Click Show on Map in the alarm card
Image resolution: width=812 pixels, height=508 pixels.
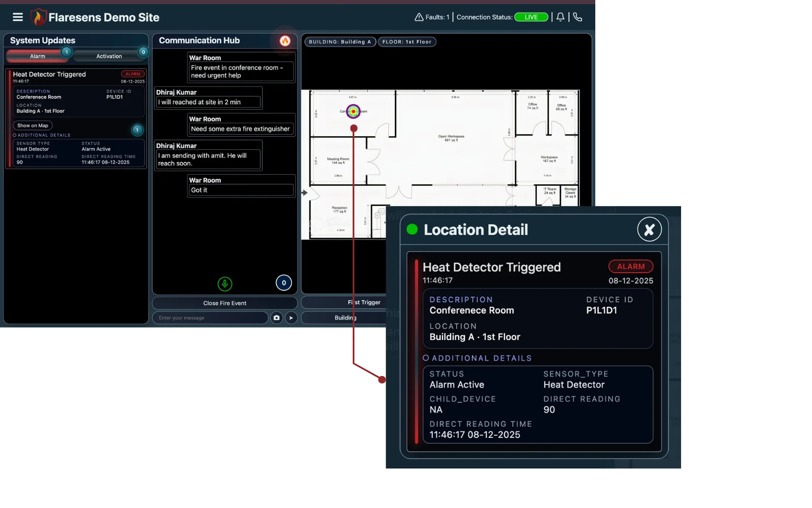pyautogui.click(x=32, y=125)
